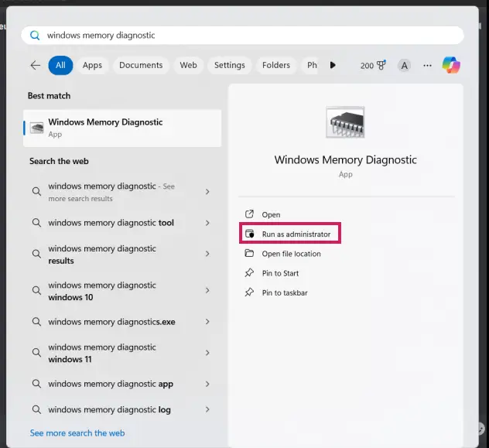This screenshot has height=448, width=489.
Task: Expand chevron for 'windows memory diagnostics.exe'
Action: coord(207,321)
